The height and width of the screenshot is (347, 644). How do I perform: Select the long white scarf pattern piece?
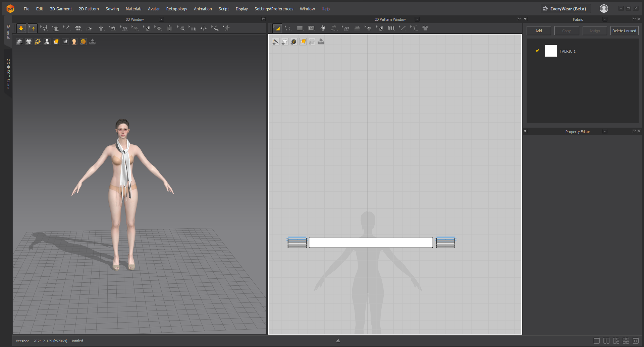pos(371,243)
